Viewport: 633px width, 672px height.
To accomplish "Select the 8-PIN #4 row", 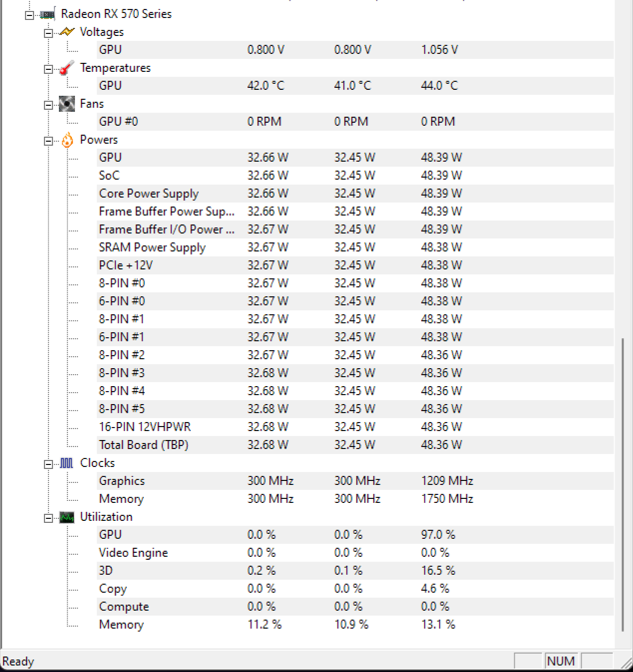I will click(x=355, y=391).
